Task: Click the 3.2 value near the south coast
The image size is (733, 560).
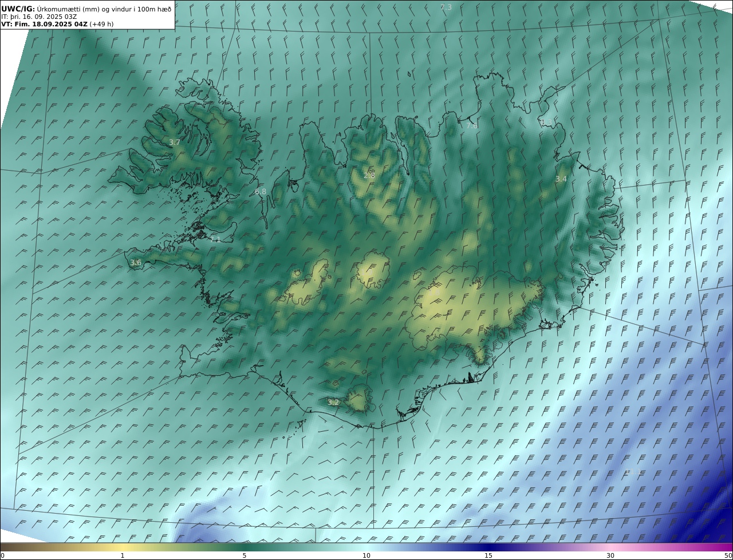Action: pos(333,403)
